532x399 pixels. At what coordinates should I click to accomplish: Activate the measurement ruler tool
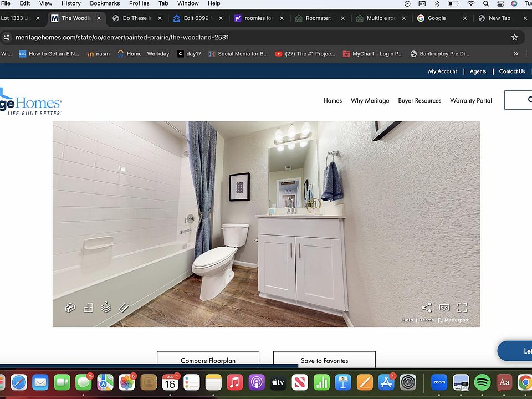click(124, 308)
